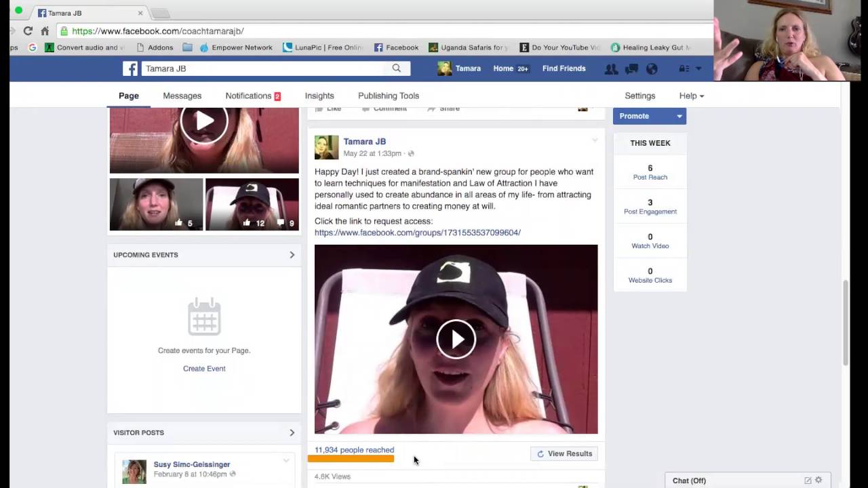Screen dimensions: 868x488
Task: Click the orange reach progress bar
Action: (x=351, y=459)
